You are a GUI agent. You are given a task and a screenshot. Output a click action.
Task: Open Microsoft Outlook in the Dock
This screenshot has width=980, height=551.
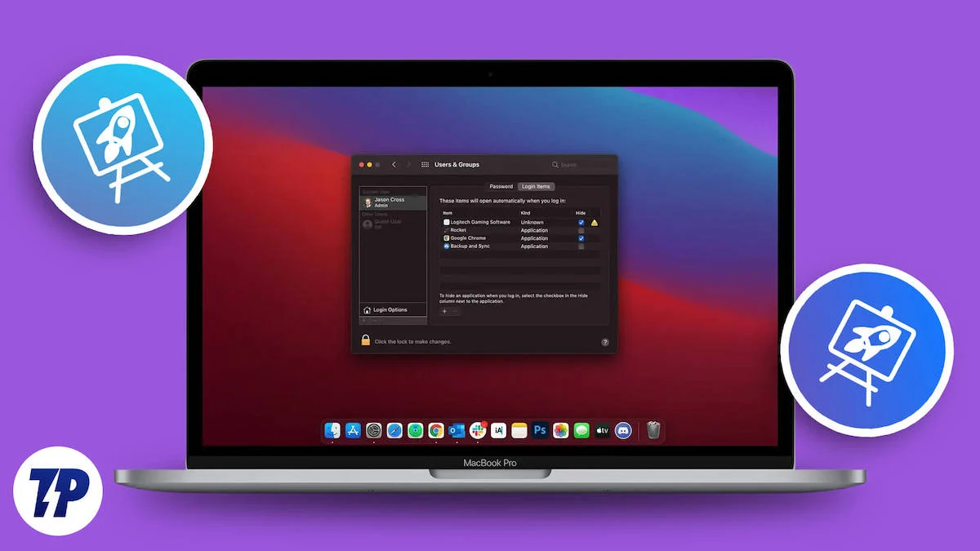457,430
